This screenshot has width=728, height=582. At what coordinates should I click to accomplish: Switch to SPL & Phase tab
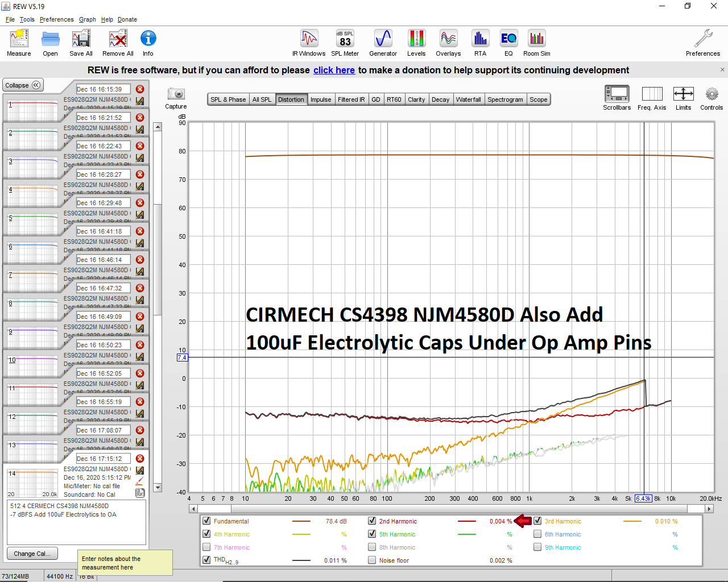point(228,99)
